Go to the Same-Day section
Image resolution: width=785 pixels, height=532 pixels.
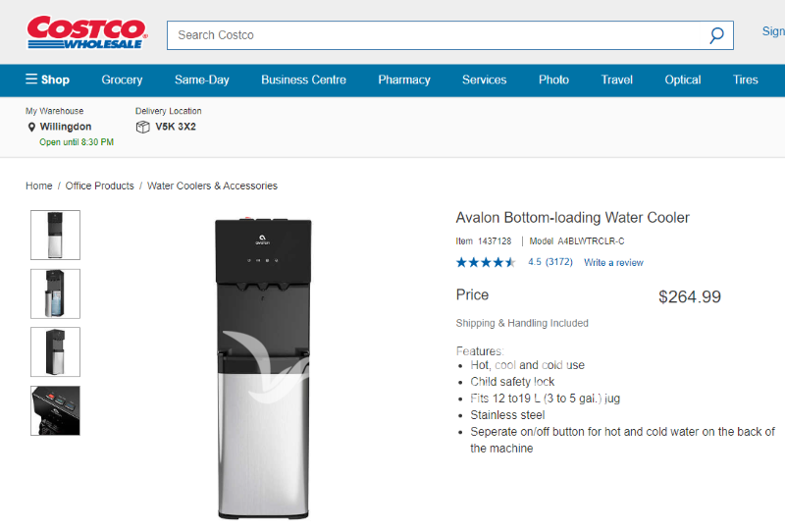(x=201, y=80)
